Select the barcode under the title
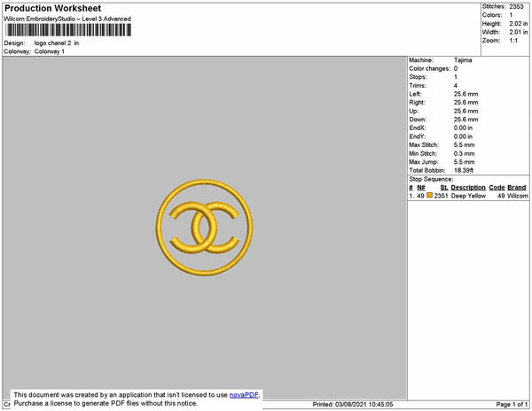This screenshot has height=411, width=532. pos(68,30)
